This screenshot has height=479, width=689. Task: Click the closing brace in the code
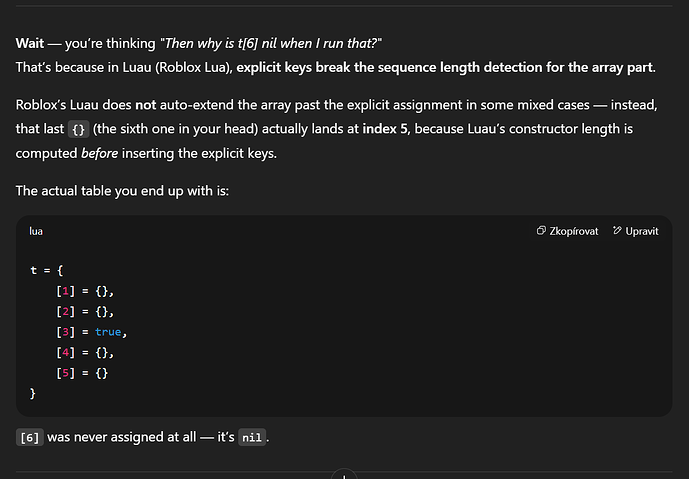[33, 394]
